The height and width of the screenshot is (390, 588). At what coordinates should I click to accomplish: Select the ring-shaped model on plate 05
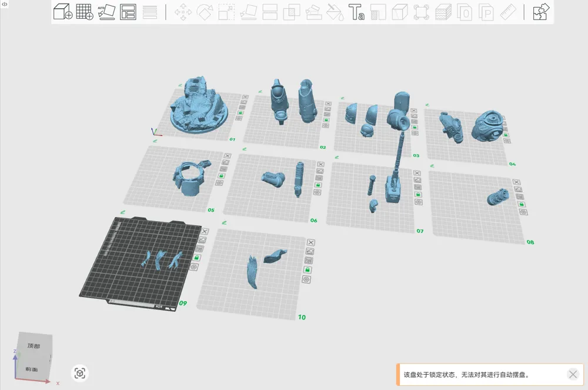point(191,178)
